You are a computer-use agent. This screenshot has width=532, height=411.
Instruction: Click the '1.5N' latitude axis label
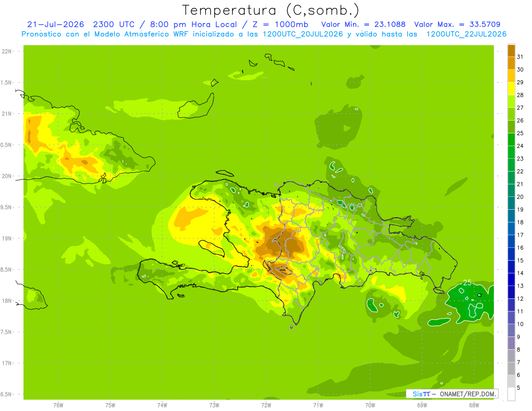coord(6,82)
